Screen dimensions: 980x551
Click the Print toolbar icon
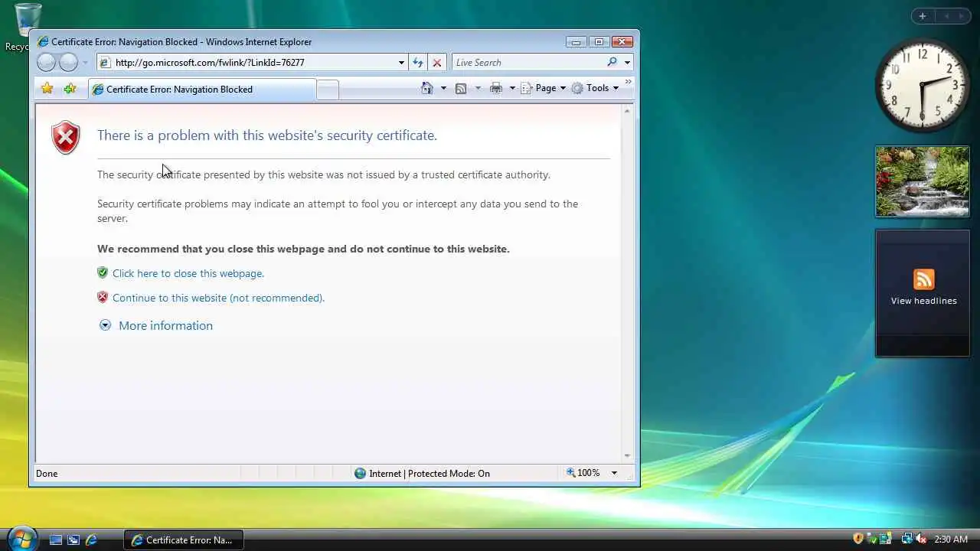pos(496,88)
